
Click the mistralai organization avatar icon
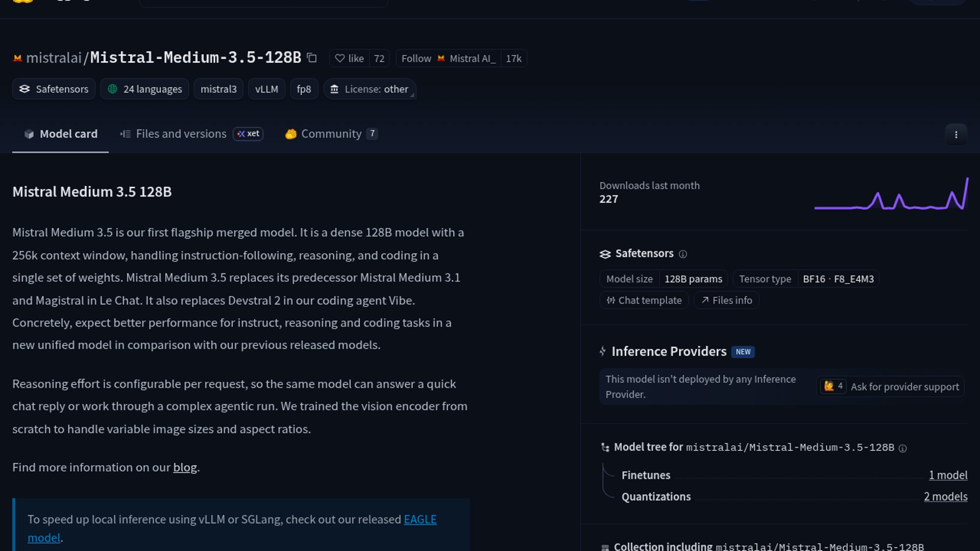point(17,58)
